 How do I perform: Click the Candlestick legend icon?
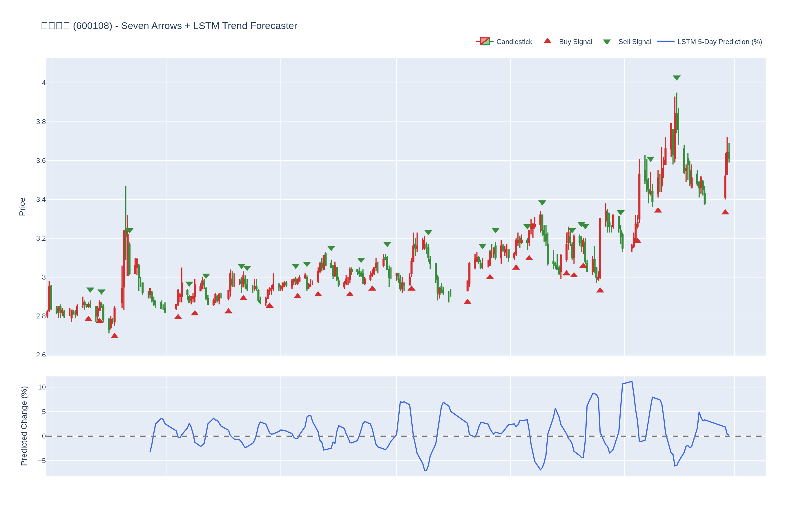485,42
